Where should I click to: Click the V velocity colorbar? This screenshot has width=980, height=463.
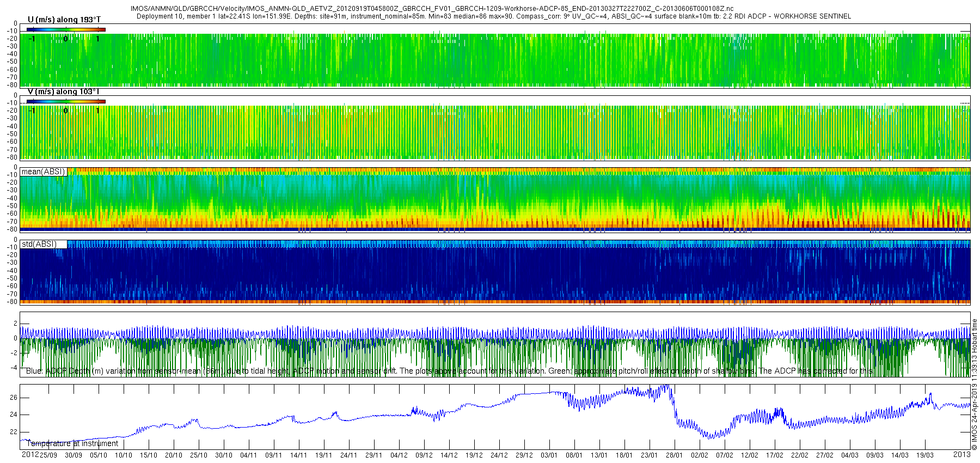tap(66, 101)
